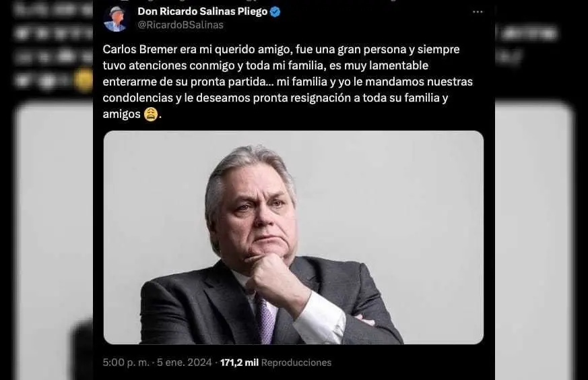Click Ricardo Salinas's profile avatar
This screenshot has width=588, height=380.
[116, 18]
